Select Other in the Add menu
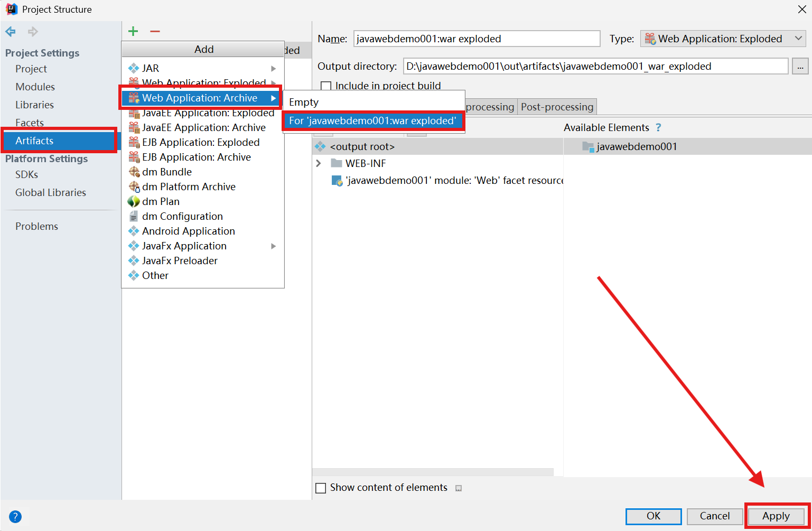 click(203, 275)
